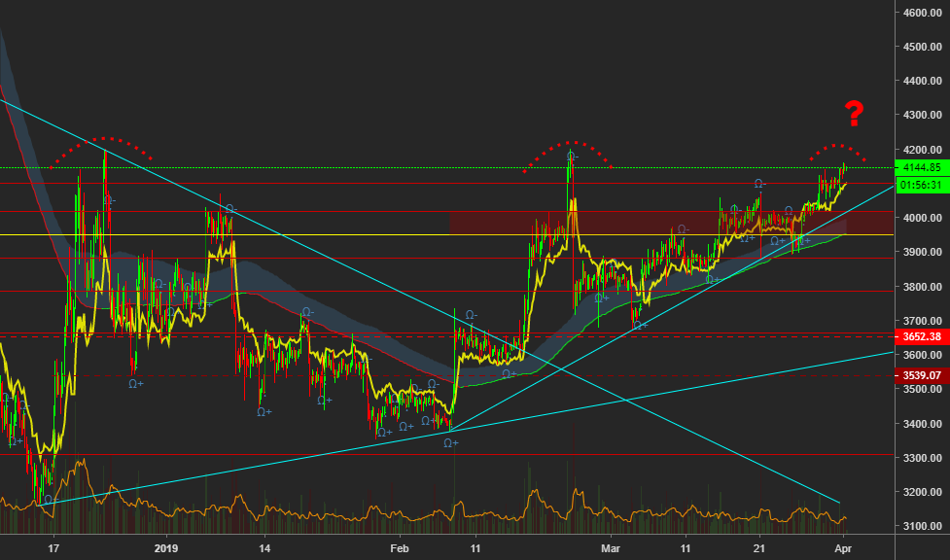Click the red question mark annotation
Screen dimensions: 950x560
[x=854, y=115]
